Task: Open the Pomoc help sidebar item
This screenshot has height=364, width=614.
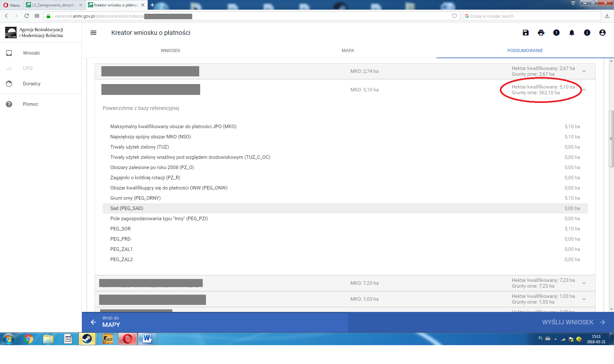Action: coord(30,104)
